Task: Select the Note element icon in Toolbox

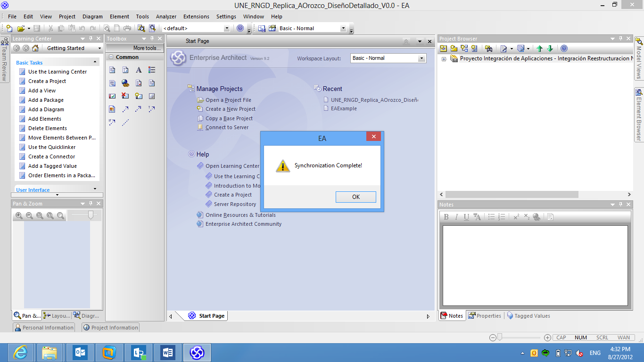Action: (112, 70)
